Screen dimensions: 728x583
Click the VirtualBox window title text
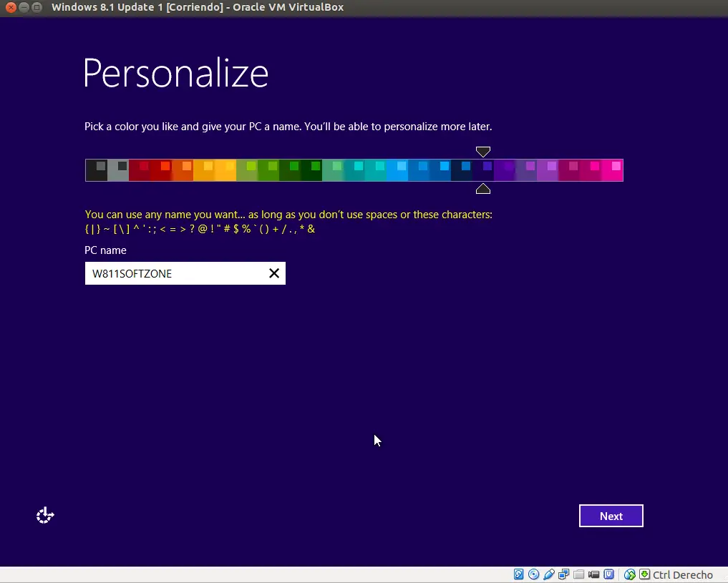[198, 7]
